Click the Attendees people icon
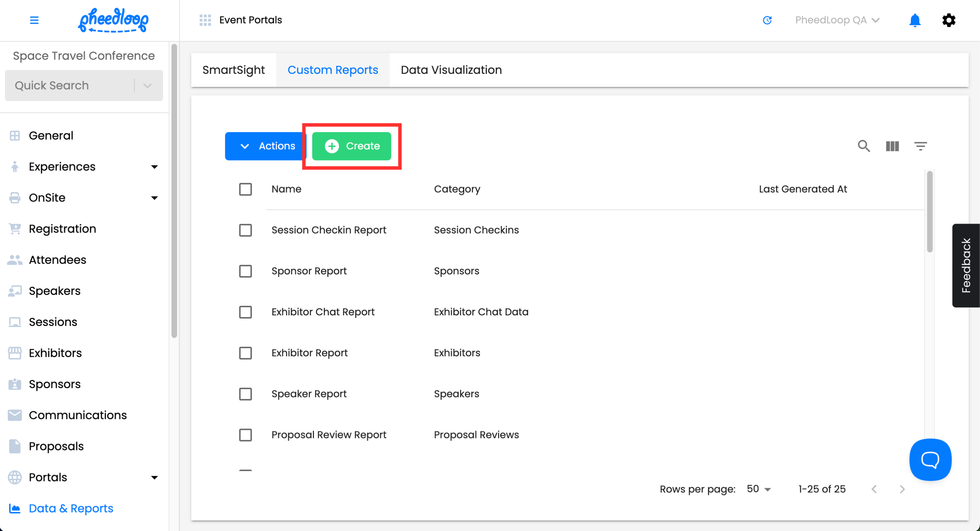This screenshot has width=980, height=531. pyautogui.click(x=14, y=260)
